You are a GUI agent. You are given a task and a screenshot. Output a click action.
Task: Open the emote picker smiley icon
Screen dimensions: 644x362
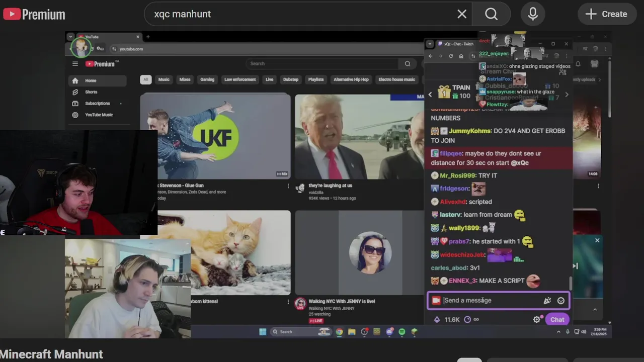tap(560, 301)
